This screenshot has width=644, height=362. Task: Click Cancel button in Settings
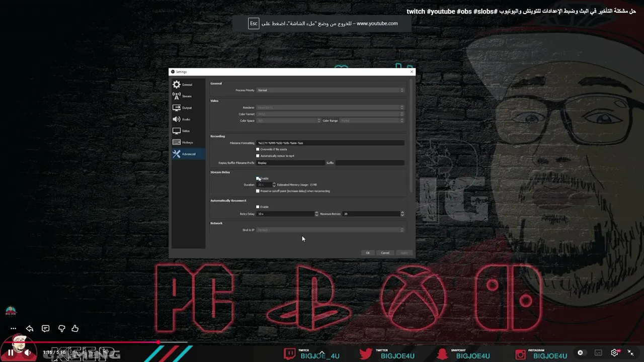click(x=385, y=253)
